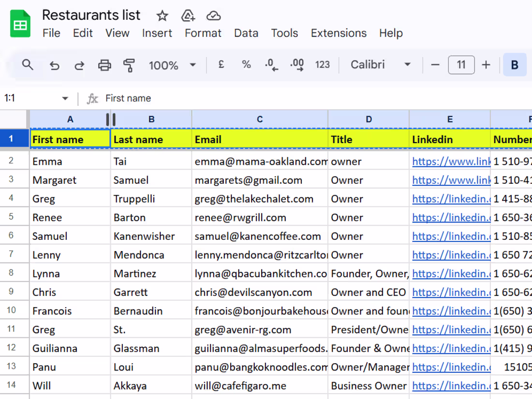Image resolution: width=532 pixels, height=399 pixels.
Task: Select the Guilianna first name cell
Action: click(70, 348)
